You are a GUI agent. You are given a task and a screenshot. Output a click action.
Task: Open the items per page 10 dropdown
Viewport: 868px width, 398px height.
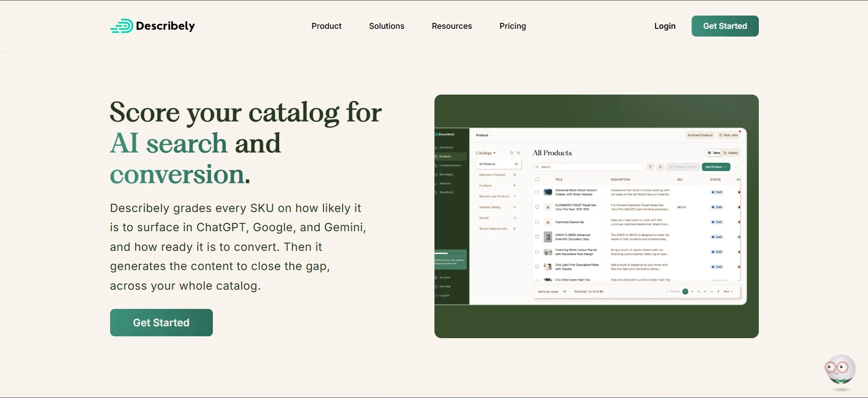click(566, 292)
